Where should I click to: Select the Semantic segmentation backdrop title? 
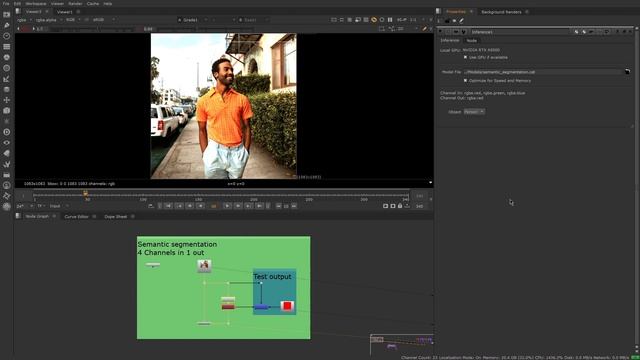[x=177, y=244]
